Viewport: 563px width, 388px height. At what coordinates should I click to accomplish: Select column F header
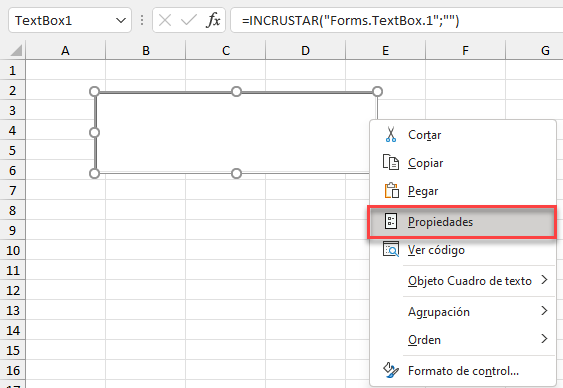click(x=465, y=50)
